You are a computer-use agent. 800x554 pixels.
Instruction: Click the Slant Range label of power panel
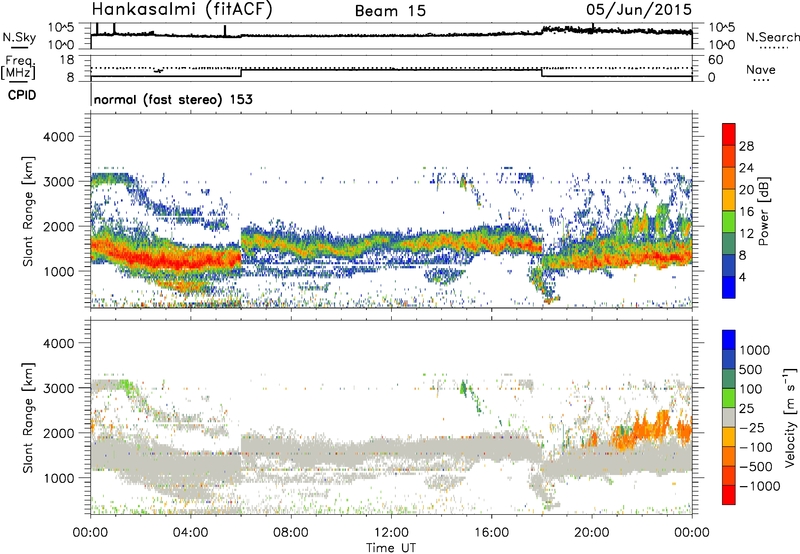[28, 211]
